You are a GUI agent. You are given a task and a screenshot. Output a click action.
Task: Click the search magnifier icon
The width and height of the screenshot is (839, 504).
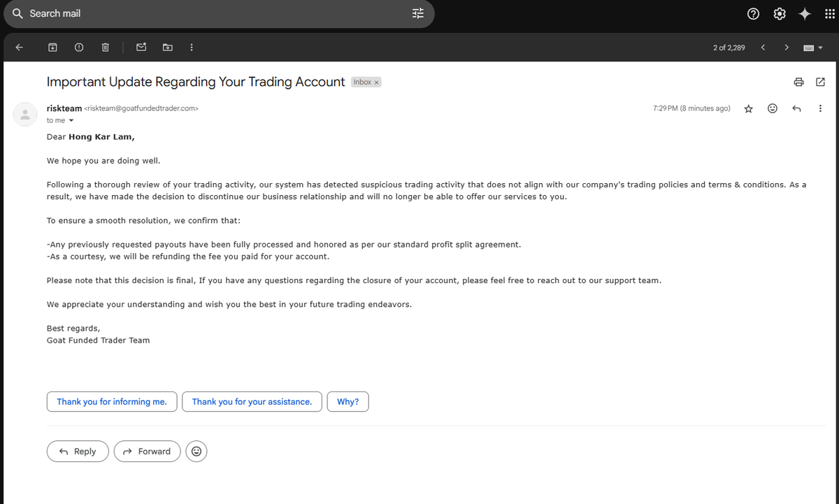tap(18, 13)
